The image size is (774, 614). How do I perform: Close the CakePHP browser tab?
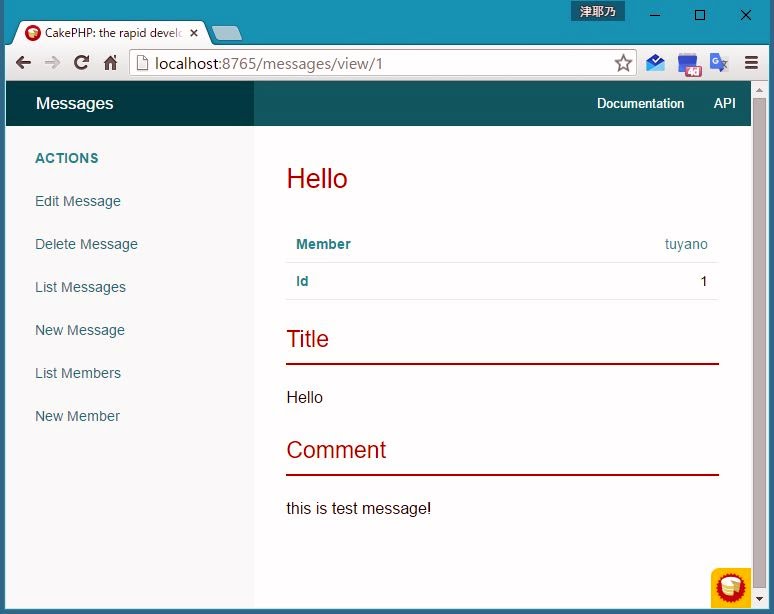[x=194, y=33]
